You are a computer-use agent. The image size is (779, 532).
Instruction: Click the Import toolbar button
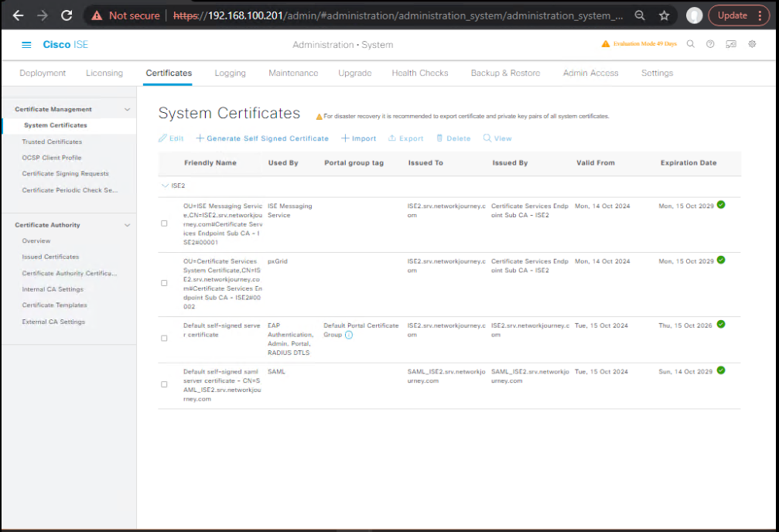tap(359, 138)
